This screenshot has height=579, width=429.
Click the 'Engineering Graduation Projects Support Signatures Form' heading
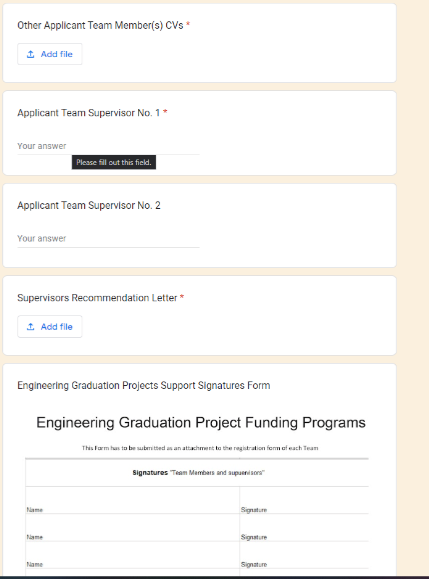click(x=144, y=386)
